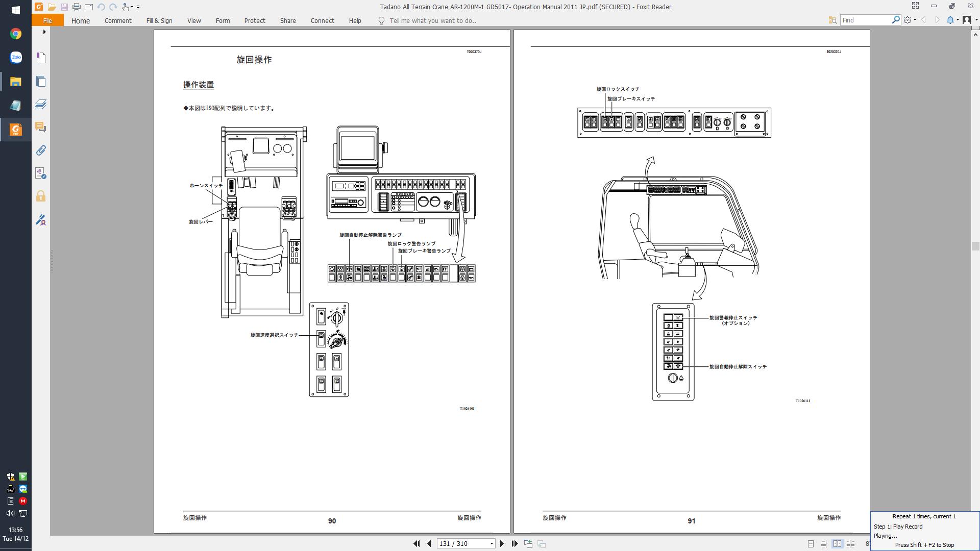Image resolution: width=980 pixels, height=551 pixels.
Task: Expand the touch mode dropdown arrow
Action: [132, 7]
